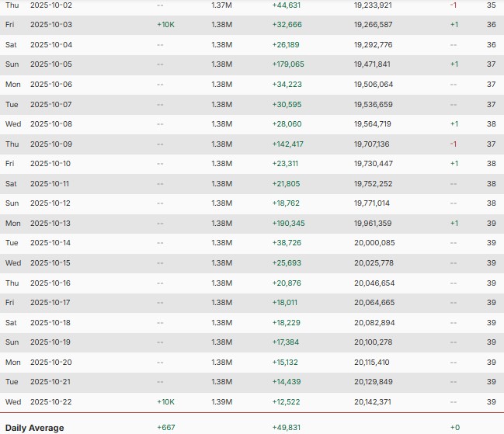Select the +49,831 daily average views

click(x=286, y=428)
